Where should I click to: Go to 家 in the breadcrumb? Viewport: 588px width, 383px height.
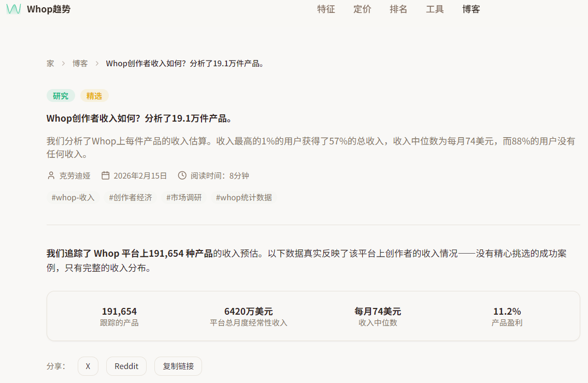click(x=50, y=63)
